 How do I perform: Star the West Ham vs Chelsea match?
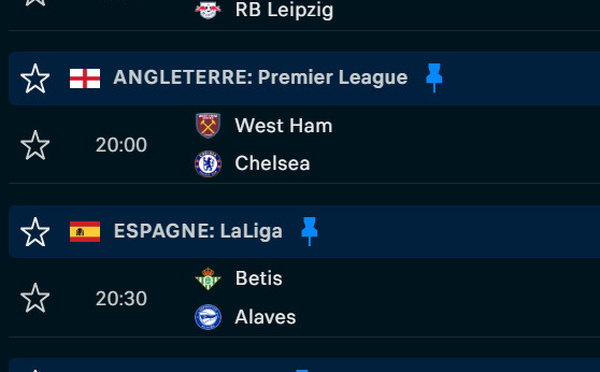coord(35,145)
